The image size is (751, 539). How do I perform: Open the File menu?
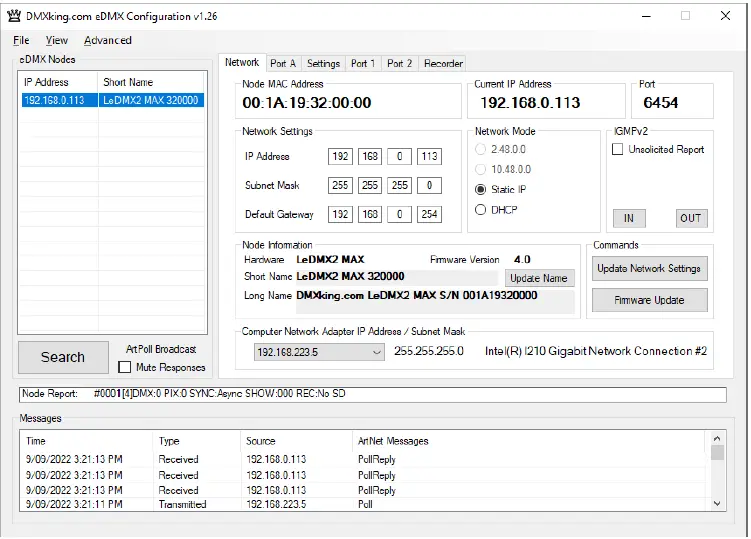tap(21, 40)
